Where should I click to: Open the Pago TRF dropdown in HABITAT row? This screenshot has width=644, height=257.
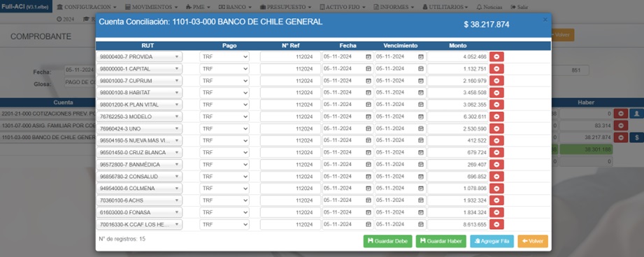coord(224,93)
